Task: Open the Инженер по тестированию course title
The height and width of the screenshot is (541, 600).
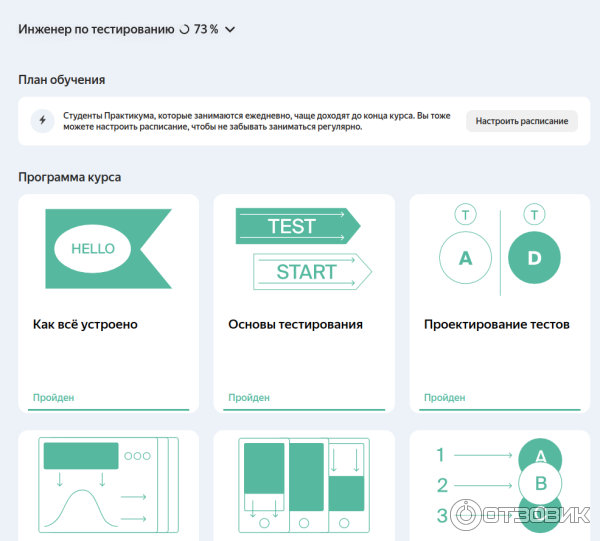Action: pyautogui.click(x=96, y=30)
